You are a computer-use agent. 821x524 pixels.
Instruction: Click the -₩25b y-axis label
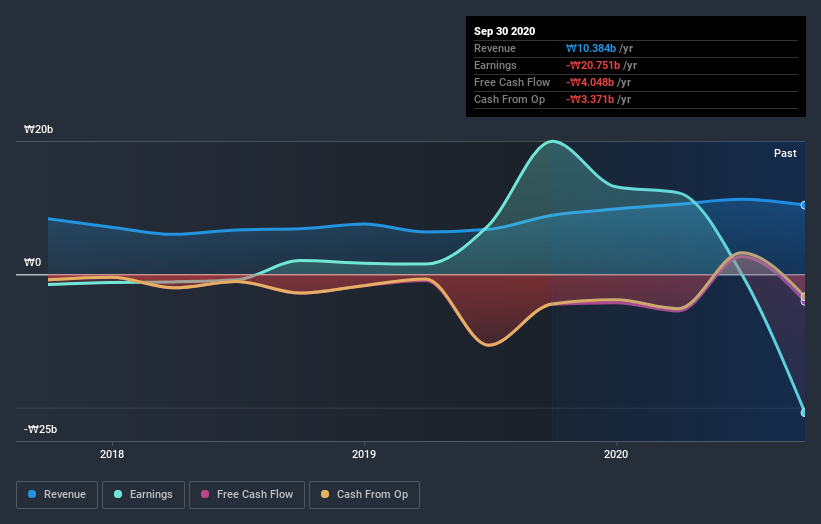(x=40, y=429)
